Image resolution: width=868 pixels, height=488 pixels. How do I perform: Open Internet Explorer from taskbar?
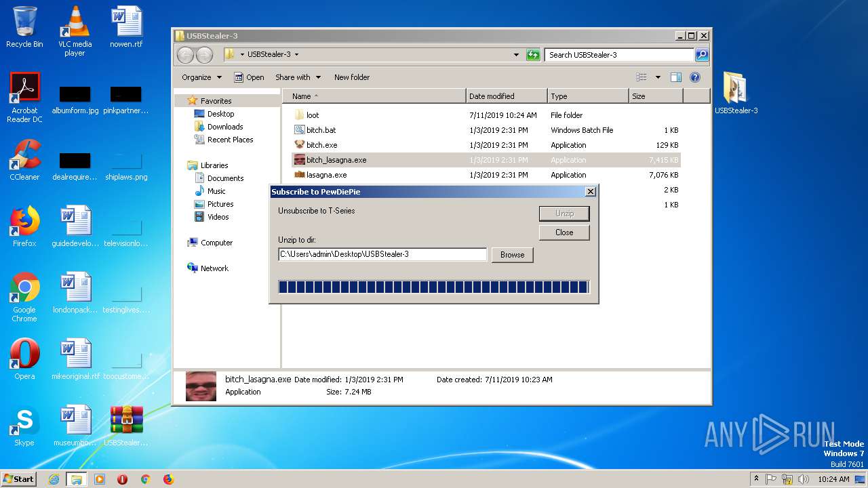coord(54,479)
